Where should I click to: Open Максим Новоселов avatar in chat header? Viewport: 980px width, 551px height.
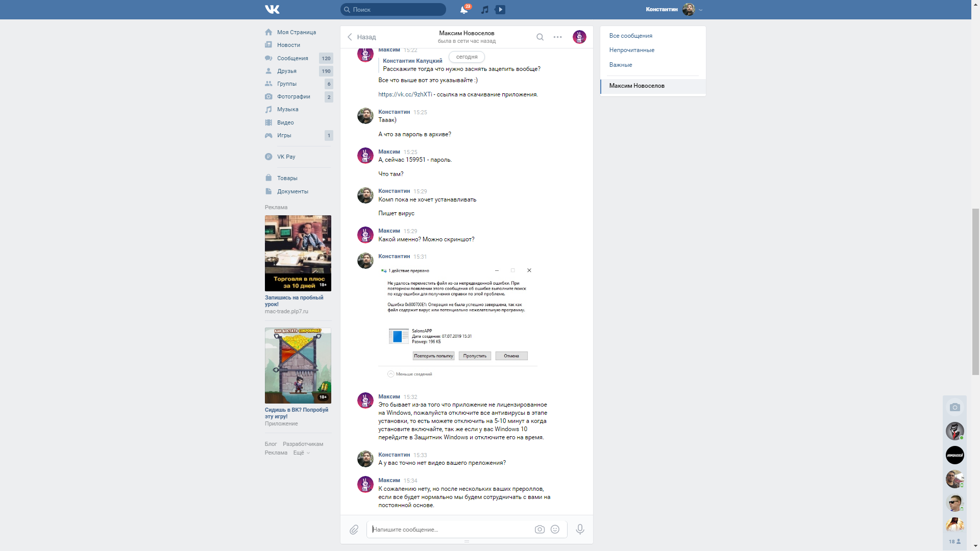579,37
